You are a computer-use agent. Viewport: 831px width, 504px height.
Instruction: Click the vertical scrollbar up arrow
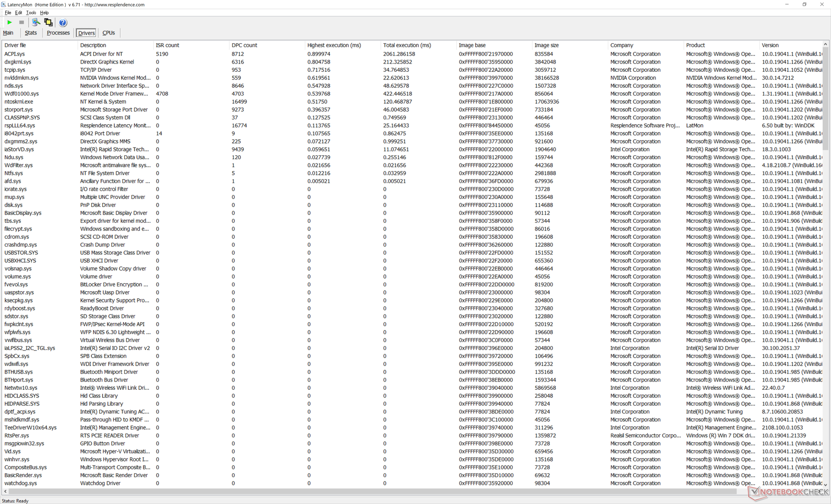[x=825, y=45]
